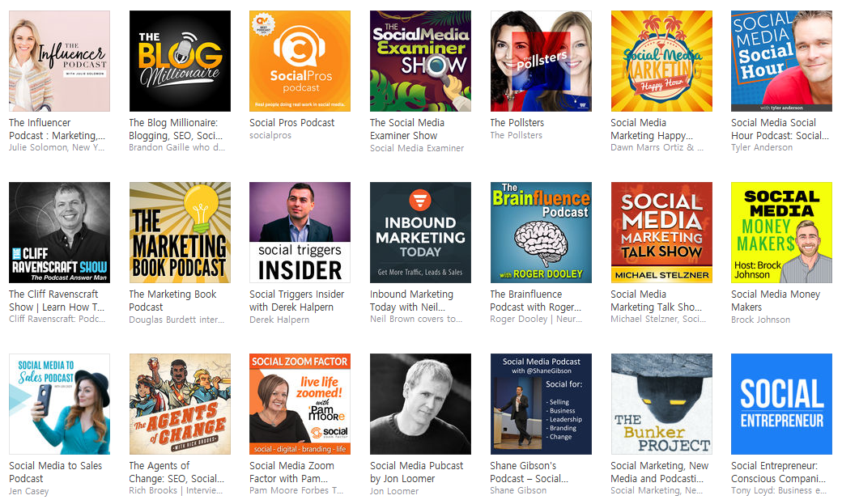842x504 pixels.
Task: Select The Brainfluence Podcast brain artwork
Action: pyautogui.click(x=541, y=232)
